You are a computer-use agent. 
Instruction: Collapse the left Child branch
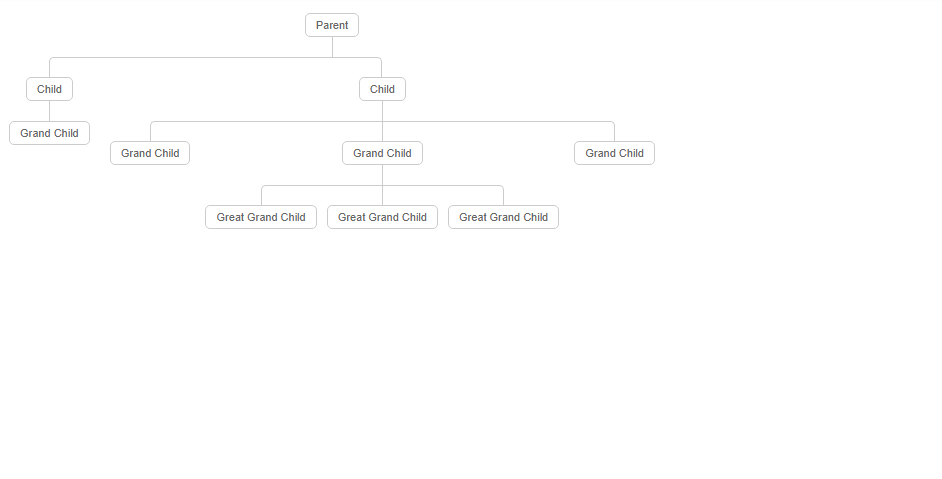click(x=49, y=89)
